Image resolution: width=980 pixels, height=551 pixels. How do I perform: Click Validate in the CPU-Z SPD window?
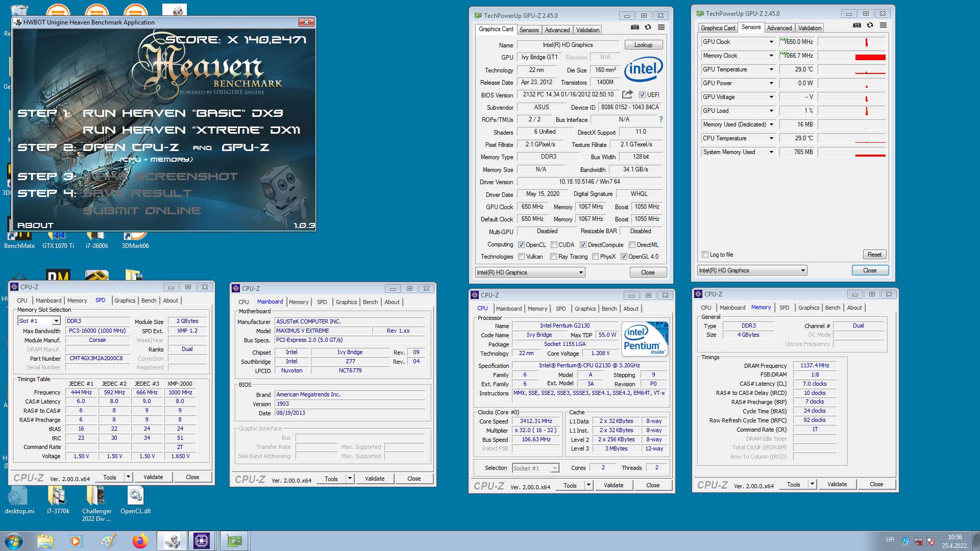[x=153, y=477]
